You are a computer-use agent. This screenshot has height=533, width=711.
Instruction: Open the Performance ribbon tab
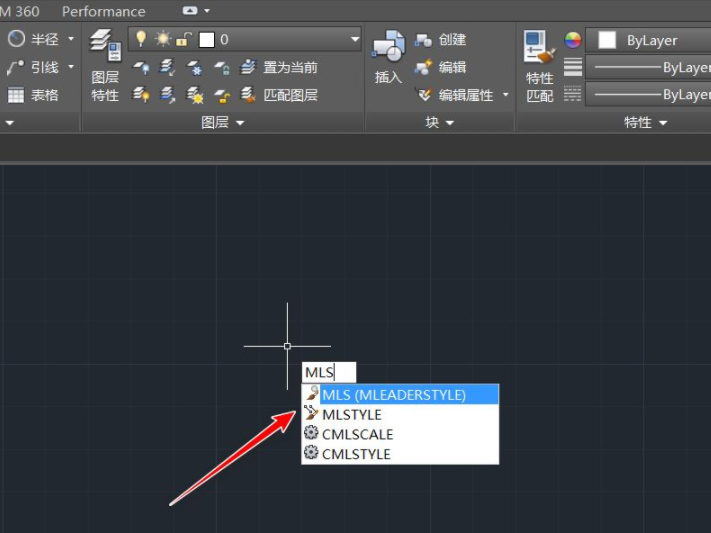click(x=103, y=11)
